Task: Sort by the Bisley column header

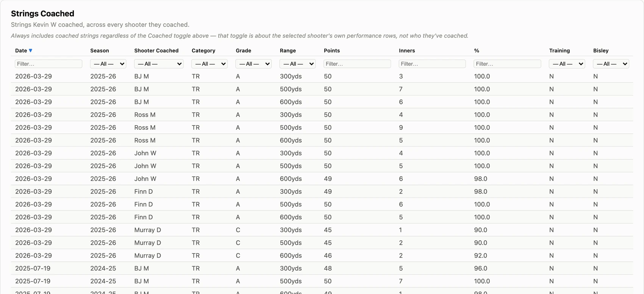Action: 601,50
